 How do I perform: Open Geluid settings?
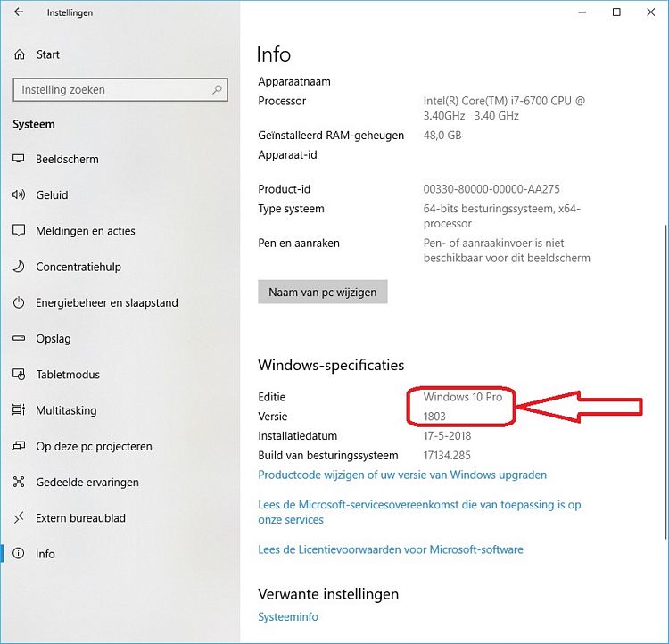[x=52, y=195]
